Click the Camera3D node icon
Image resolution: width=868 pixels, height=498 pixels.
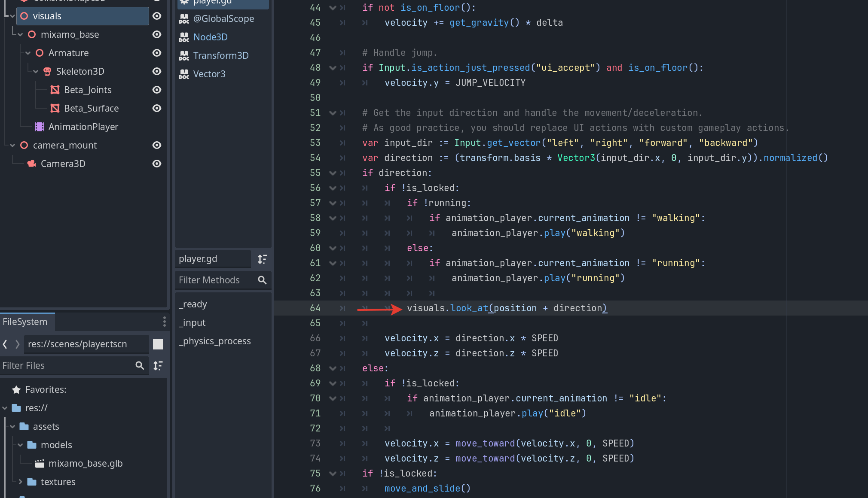(32, 164)
